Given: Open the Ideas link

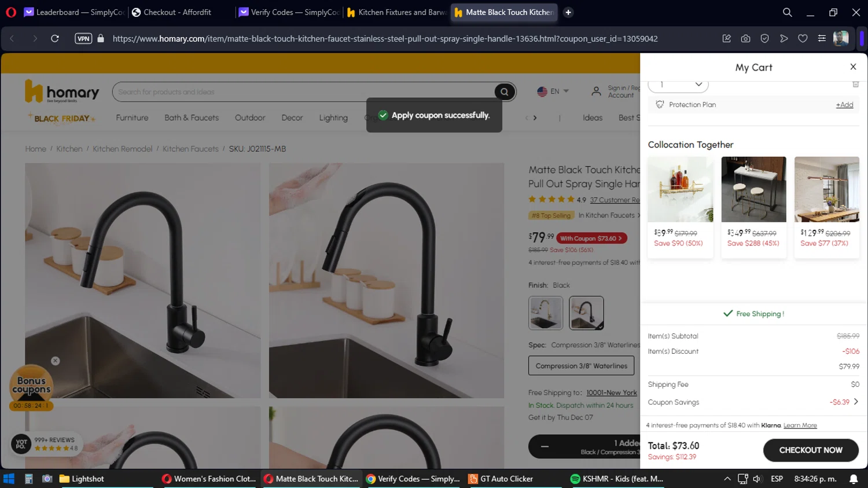Looking at the screenshot, I should click(593, 118).
